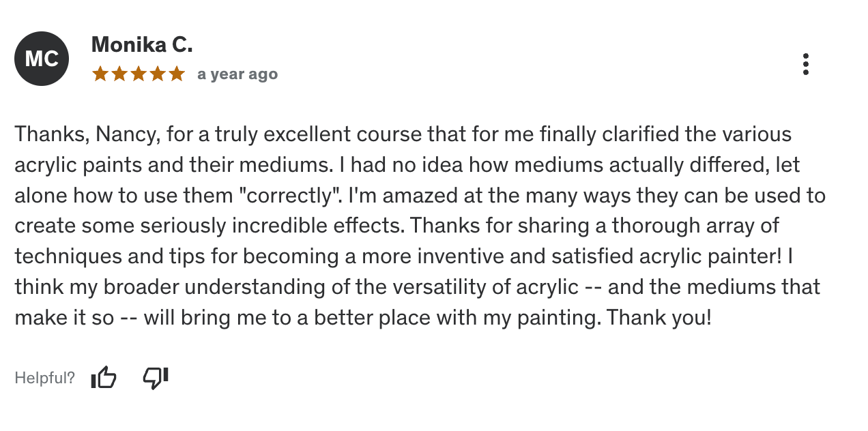Select the fifth, last rating star
Viewport: 868px width, 431px height.
[177, 74]
